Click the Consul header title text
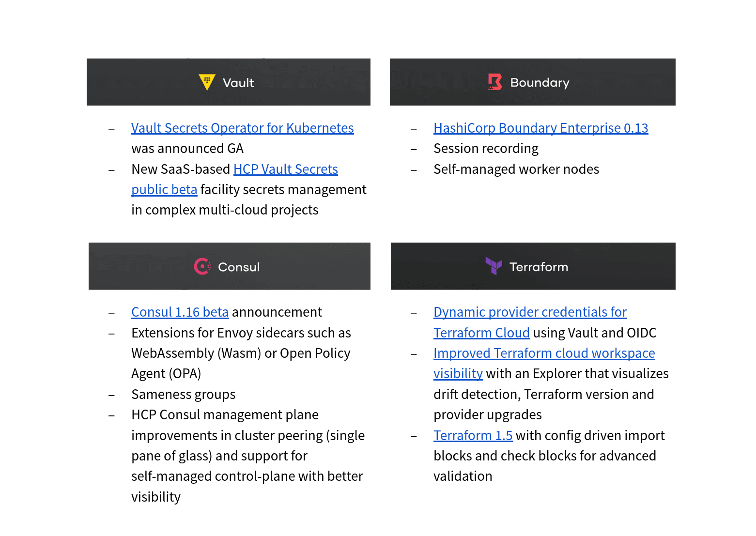 239,267
